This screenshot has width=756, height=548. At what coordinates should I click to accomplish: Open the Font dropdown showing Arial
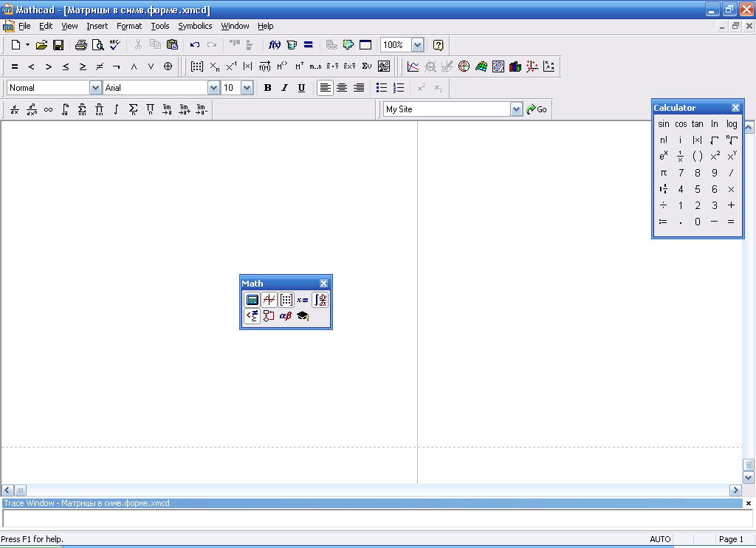click(213, 88)
